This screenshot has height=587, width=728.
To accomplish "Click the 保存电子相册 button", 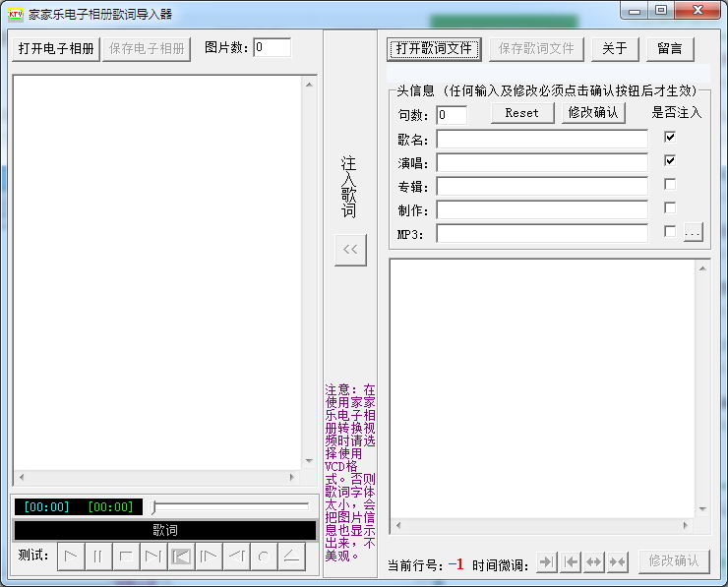I will (147, 49).
